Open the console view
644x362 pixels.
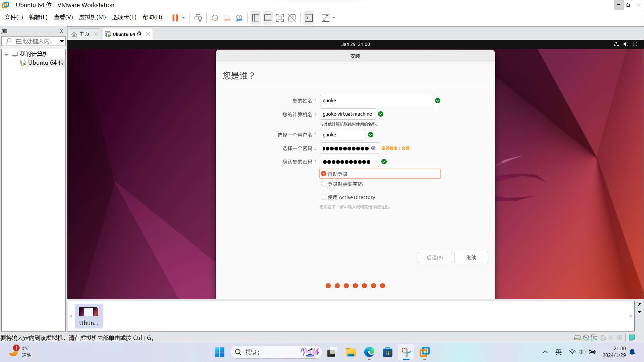(309, 18)
